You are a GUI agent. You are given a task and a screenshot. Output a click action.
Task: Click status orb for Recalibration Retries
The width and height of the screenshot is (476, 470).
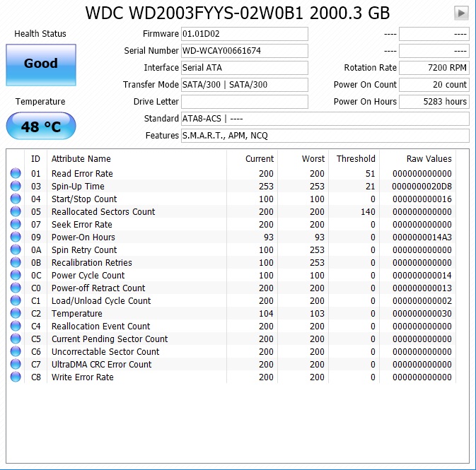click(16, 262)
